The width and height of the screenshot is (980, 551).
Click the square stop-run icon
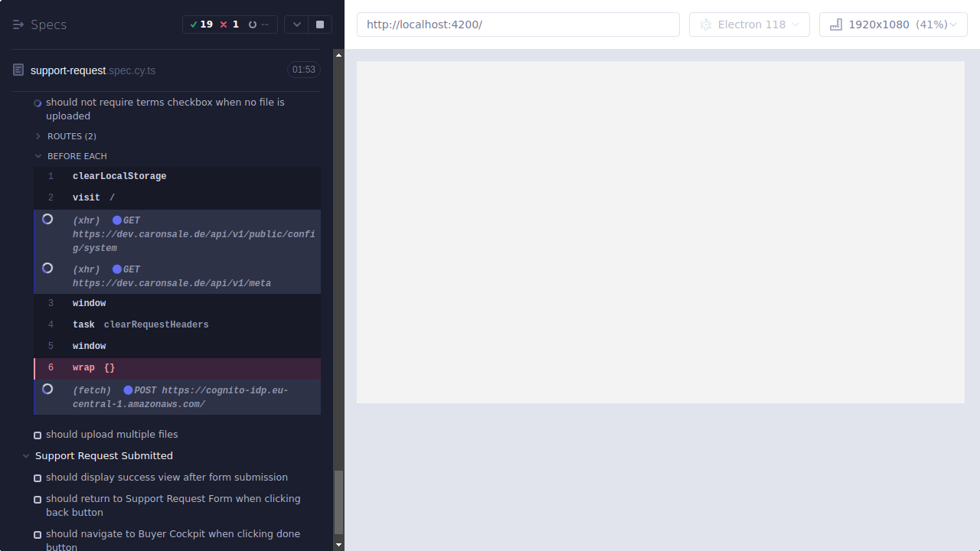point(319,24)
